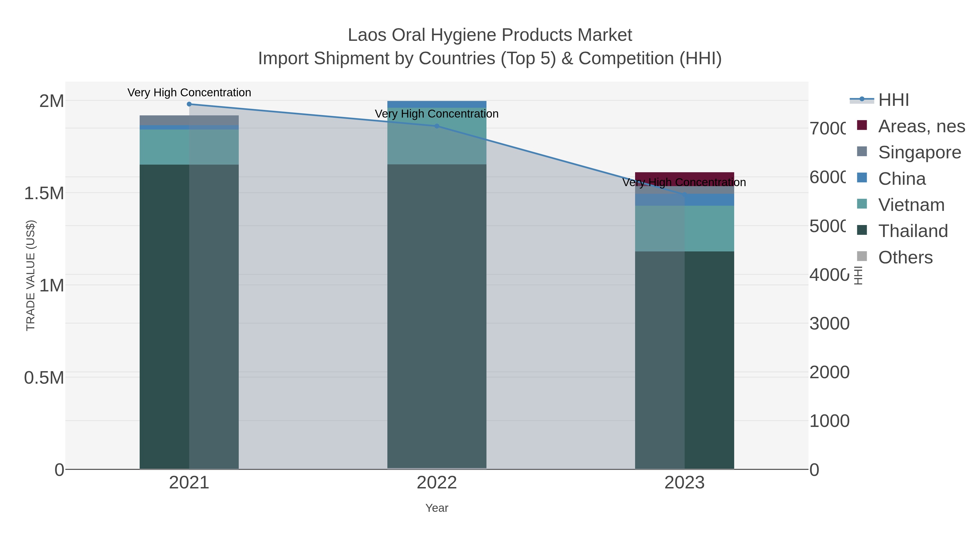
Task: Click the 2021 x-axis label
Action: tap(189, 483)
